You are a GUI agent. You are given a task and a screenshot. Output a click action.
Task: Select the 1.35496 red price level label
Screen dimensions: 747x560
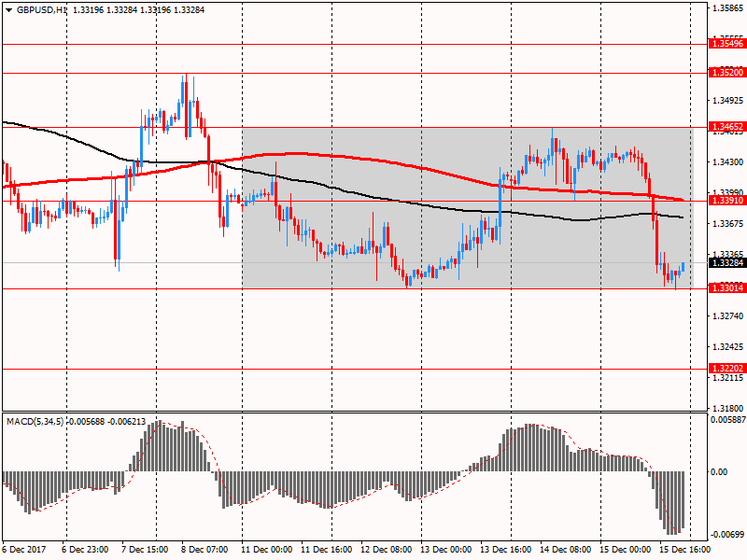click(x=727, y=44)
